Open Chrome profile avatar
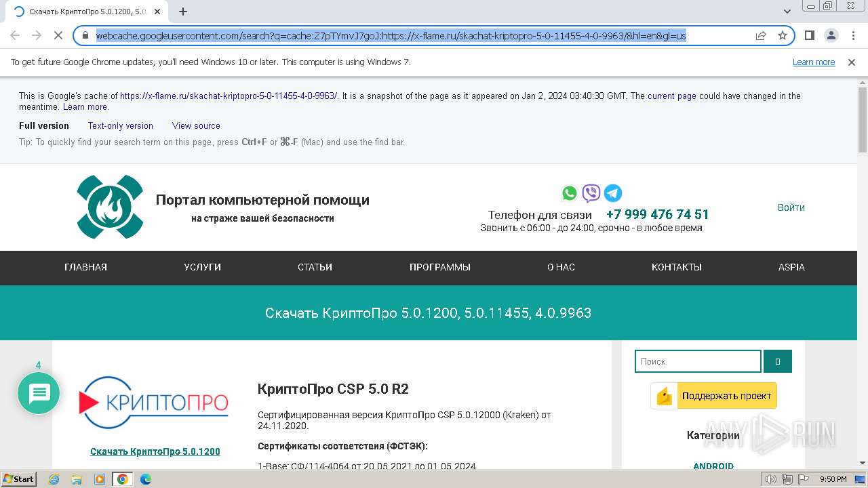 pos(831,35)
